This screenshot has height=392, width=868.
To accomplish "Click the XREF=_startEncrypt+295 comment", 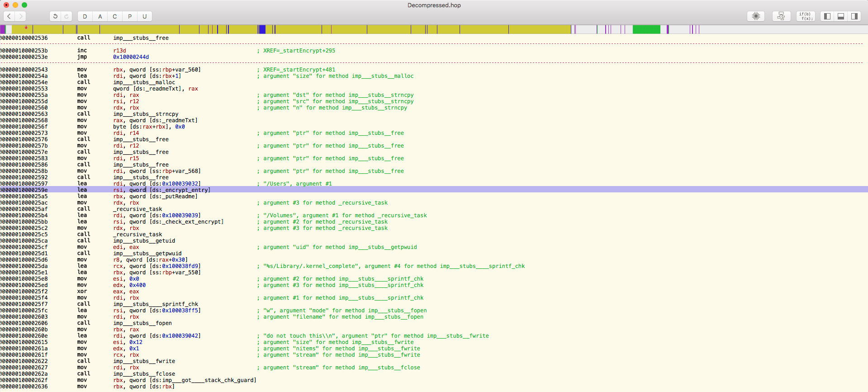I will click(299, 51).
